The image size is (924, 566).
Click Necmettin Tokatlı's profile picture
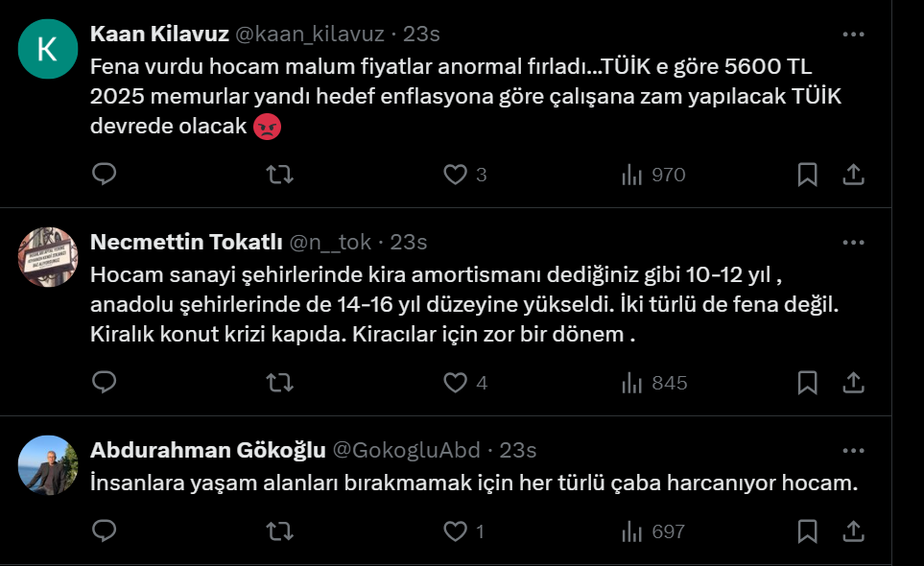click(x=48, y=257)
